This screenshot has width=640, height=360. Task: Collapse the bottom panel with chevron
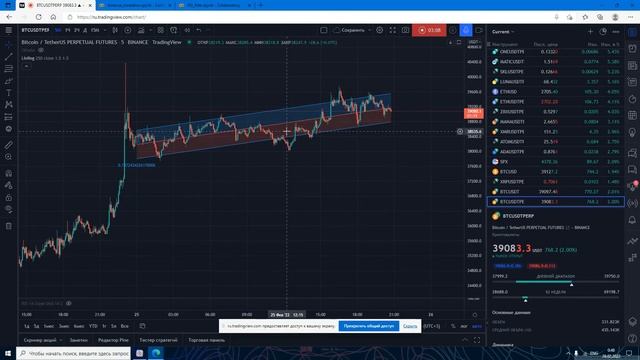click(465, 340)
